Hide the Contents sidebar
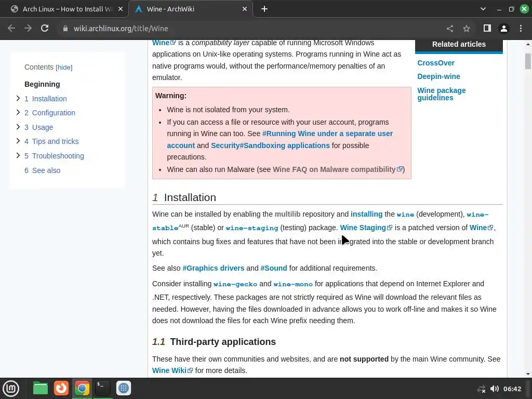Image resolution: width=532 pixels, height=399 pixels. [x=64, y=67]
